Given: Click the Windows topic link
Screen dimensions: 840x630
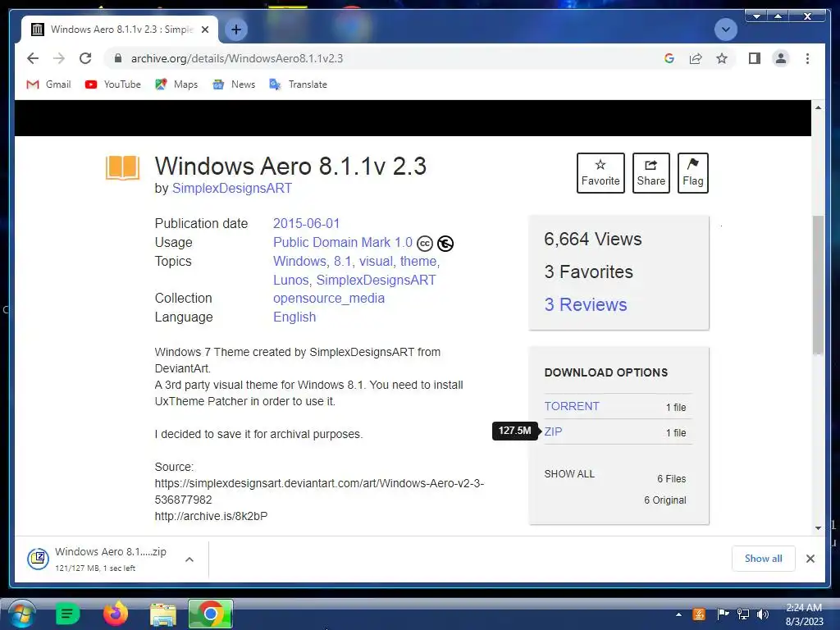Looking at the screenshot, I should (299, 261).
